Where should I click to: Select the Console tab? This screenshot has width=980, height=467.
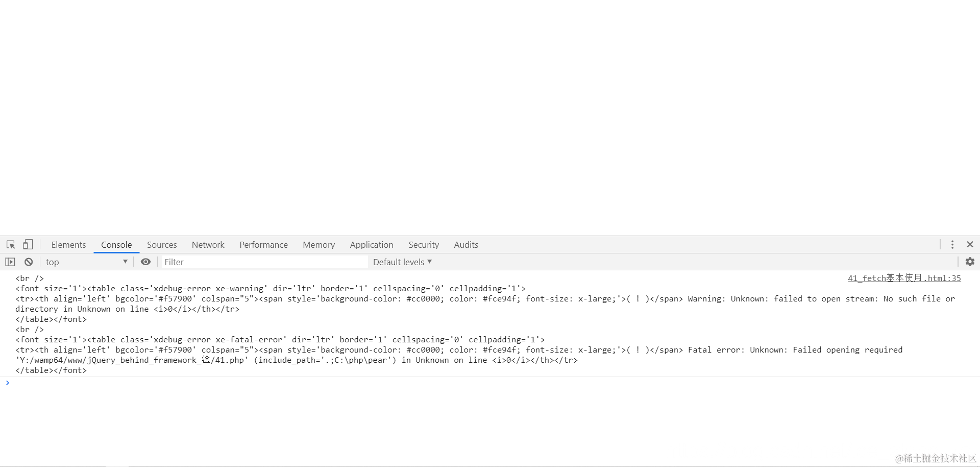tap(116, 245)
